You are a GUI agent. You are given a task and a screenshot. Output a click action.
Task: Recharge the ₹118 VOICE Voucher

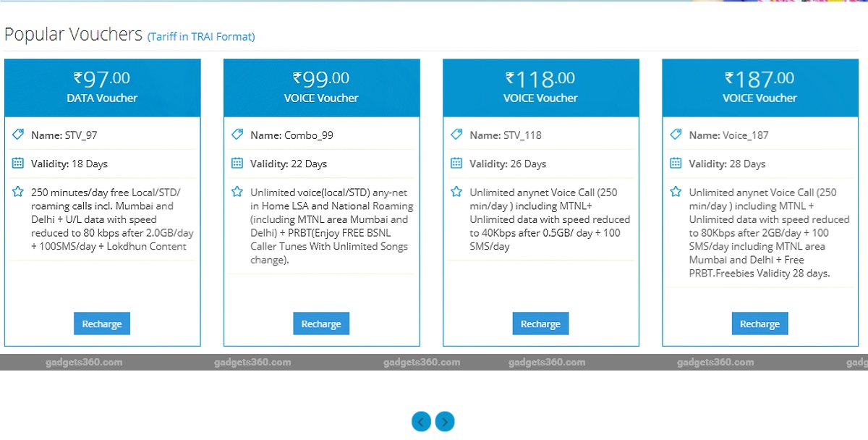point(540,323)
